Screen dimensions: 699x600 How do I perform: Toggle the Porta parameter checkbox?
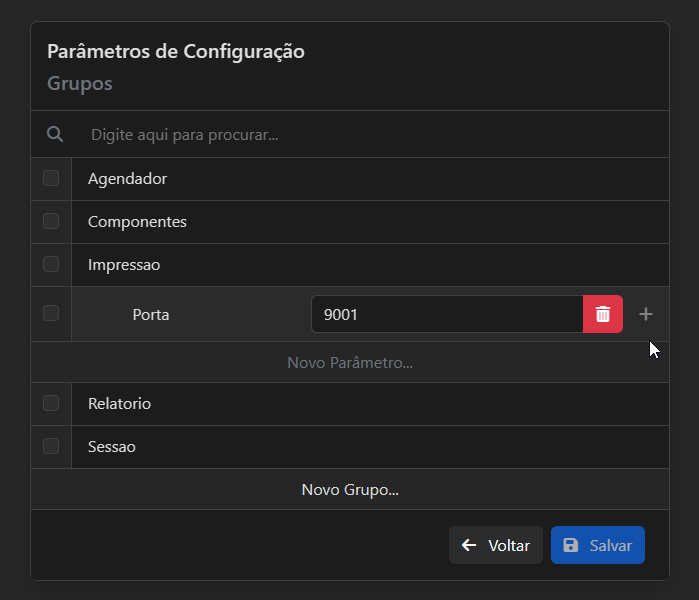(51, 313)
